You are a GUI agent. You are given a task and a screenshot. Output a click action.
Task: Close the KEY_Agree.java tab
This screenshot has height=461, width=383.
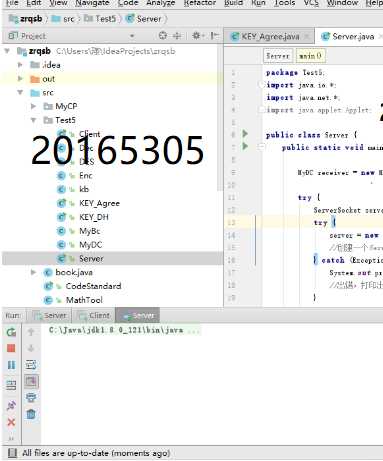307,36
